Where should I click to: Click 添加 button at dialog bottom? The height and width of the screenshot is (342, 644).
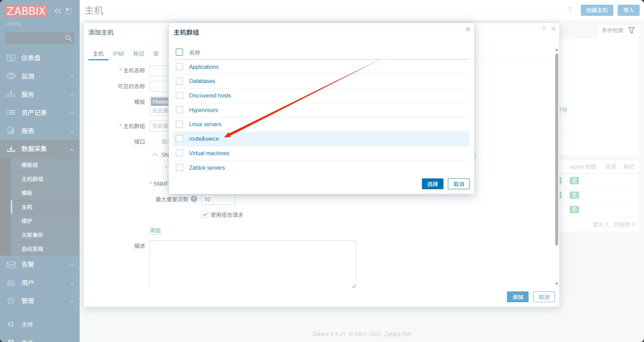click(518, 297)
